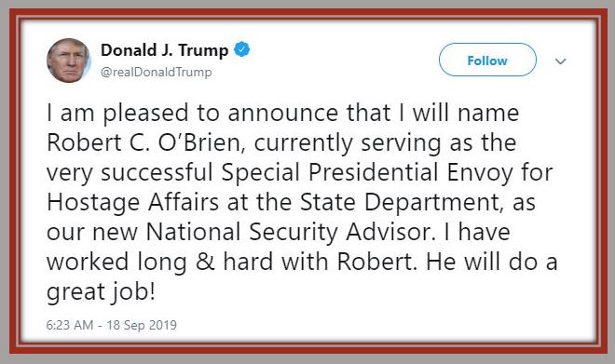This screenshot has width=615, height=364.
Task: Click the opening words I am pleased
Action: [117, 114]
